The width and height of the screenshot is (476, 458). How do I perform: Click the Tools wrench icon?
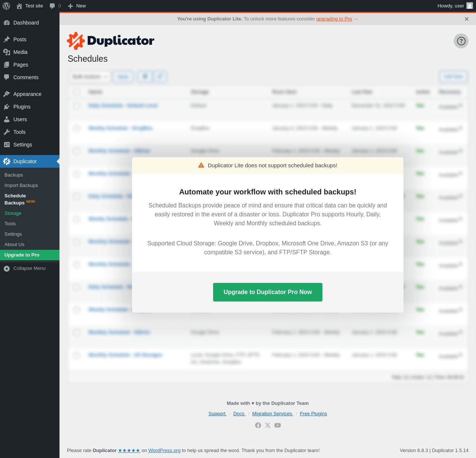[7, 132]
